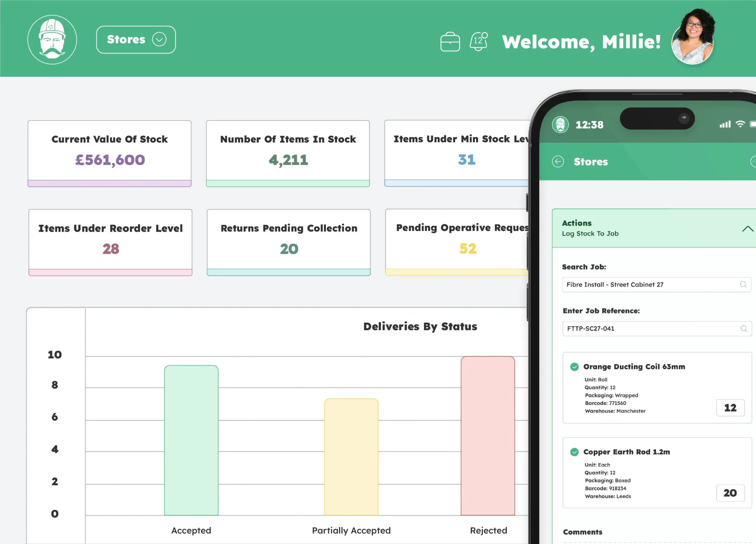
Task: Tap the back arrow beside Stores on phone
Action: click(558, 161)
